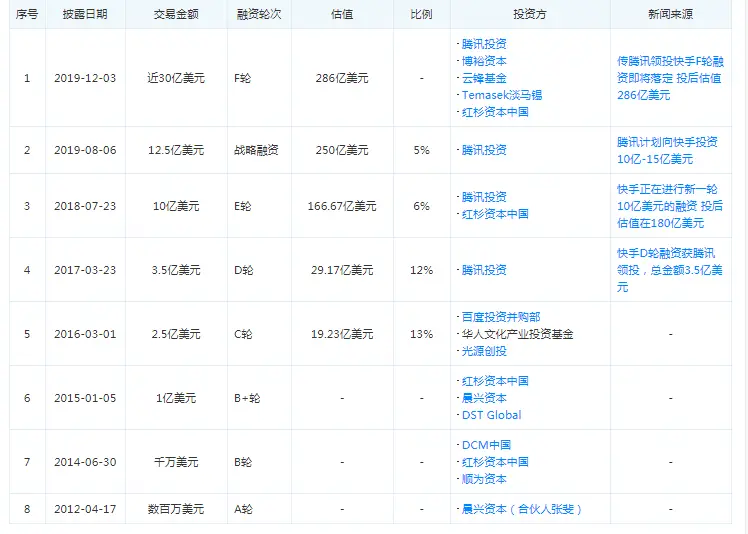Click valuation cell 166.67亿美元
This screenshot has width=748, height=534.
pyautogui.click(x=342, y=206)
